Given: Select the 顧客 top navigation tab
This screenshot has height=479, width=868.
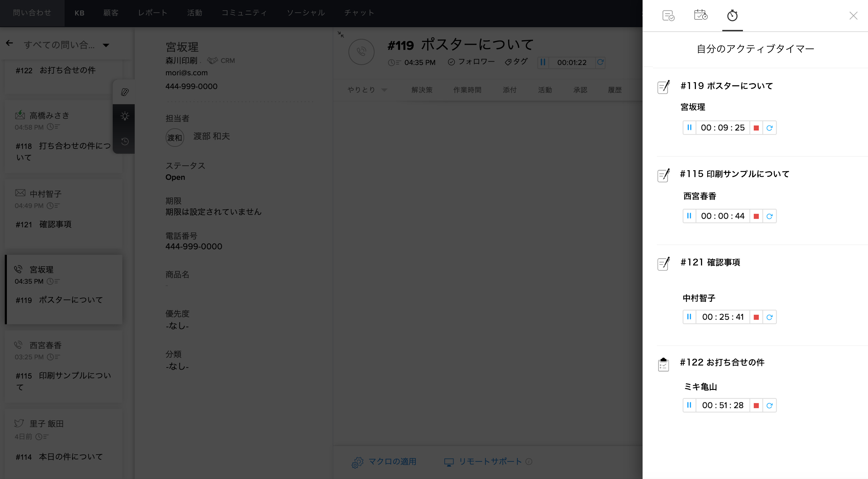Looking at the screenshot, I should click(111, 13).
